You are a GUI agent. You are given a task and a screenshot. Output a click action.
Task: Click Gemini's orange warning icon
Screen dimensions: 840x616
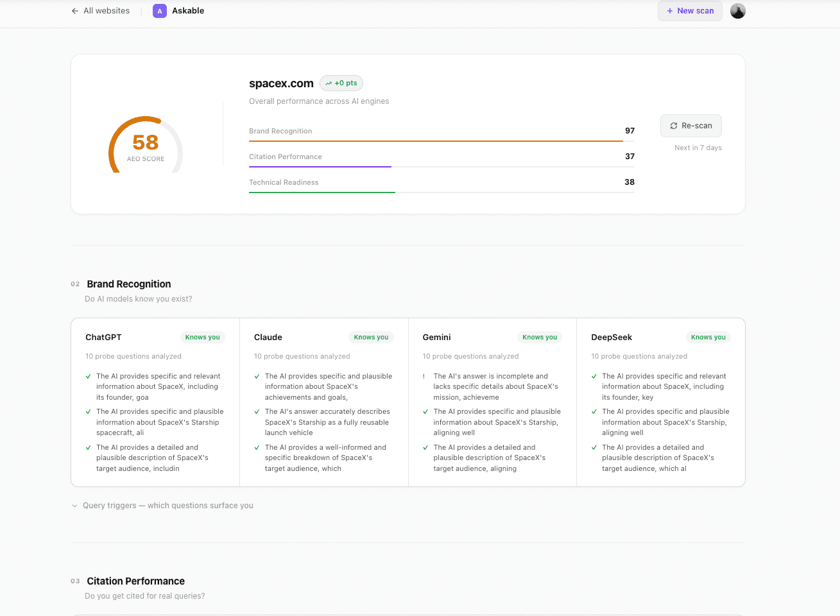tap(424, 377)
